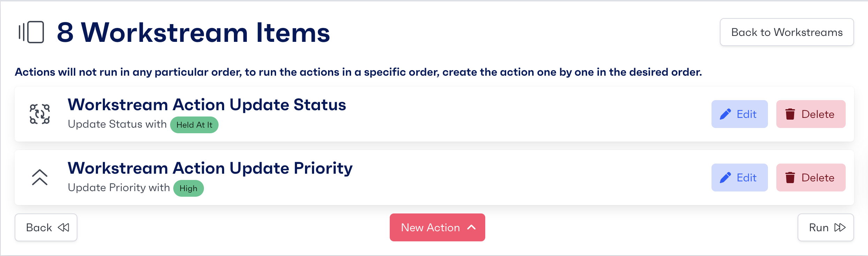Click the trash icon for Update Status

point(790,114)
